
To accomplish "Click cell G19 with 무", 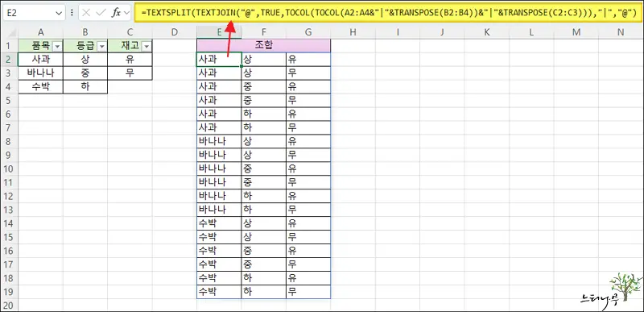I will click(x=308, y=292).
